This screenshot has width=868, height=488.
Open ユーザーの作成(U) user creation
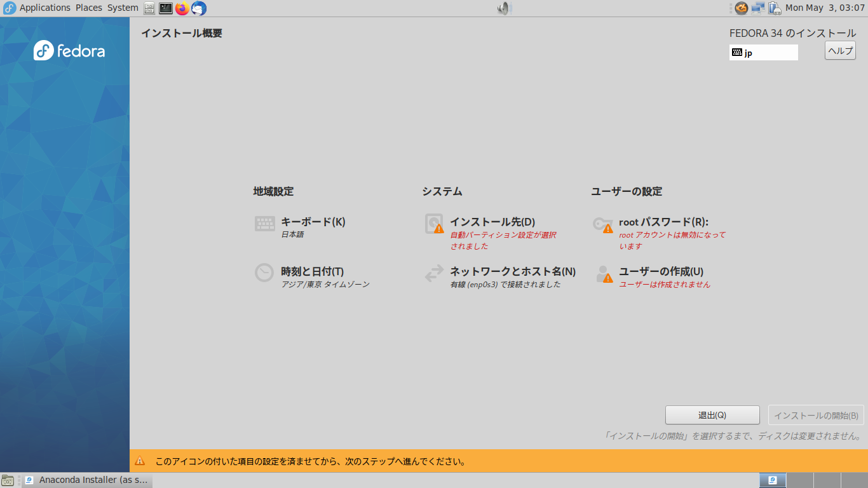(x=661, y=271)
